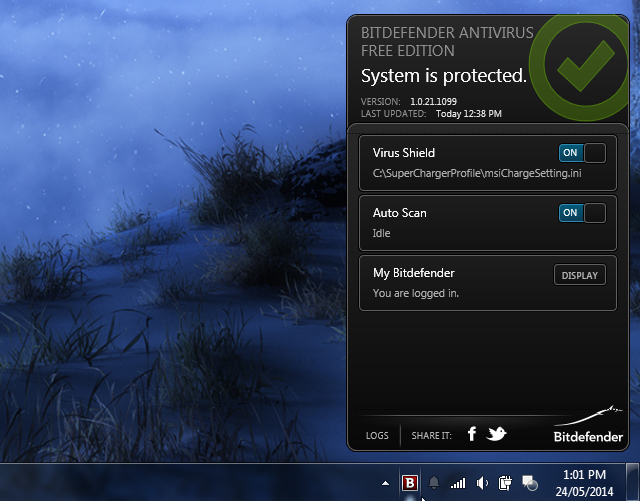This screenshot has height=501, width=640.
Task: Toggle the Auto Scan ON switch
Action: 582,213
